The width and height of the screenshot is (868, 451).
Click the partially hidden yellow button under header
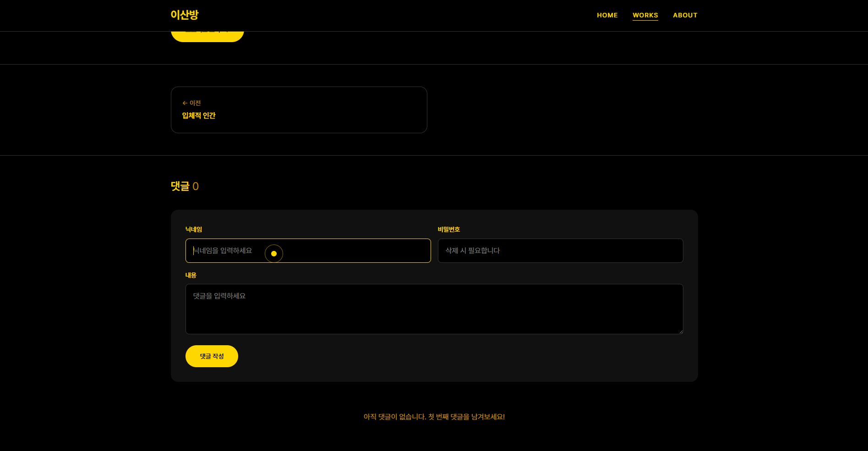coord(207,36)
